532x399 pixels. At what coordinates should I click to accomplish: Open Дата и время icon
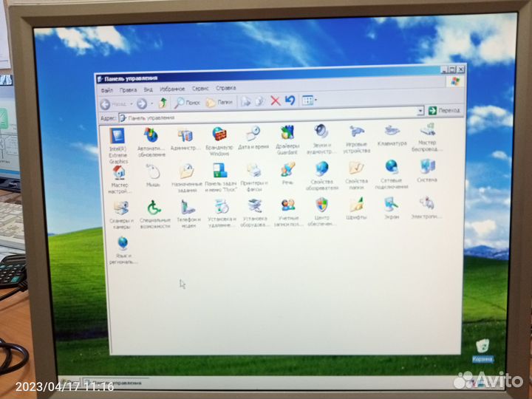[253, 137]
